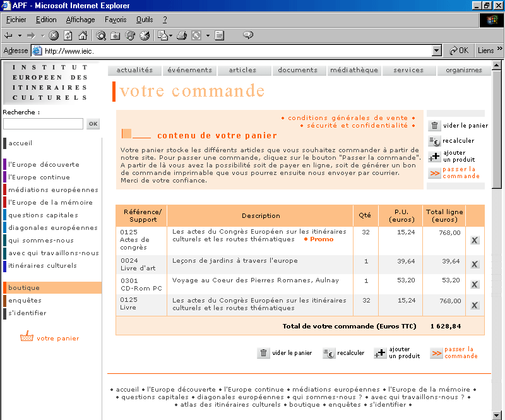Open the Back button history dropdown arrow

[20, 35]
